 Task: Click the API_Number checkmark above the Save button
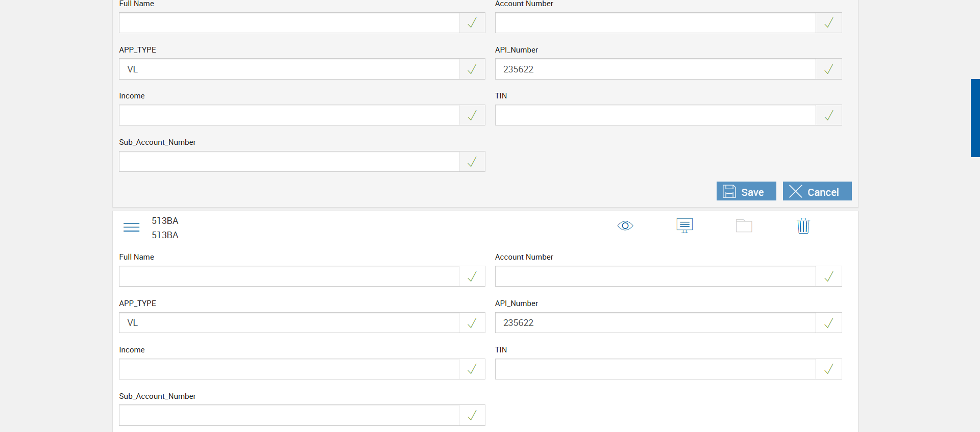click(x=828, y=69)
